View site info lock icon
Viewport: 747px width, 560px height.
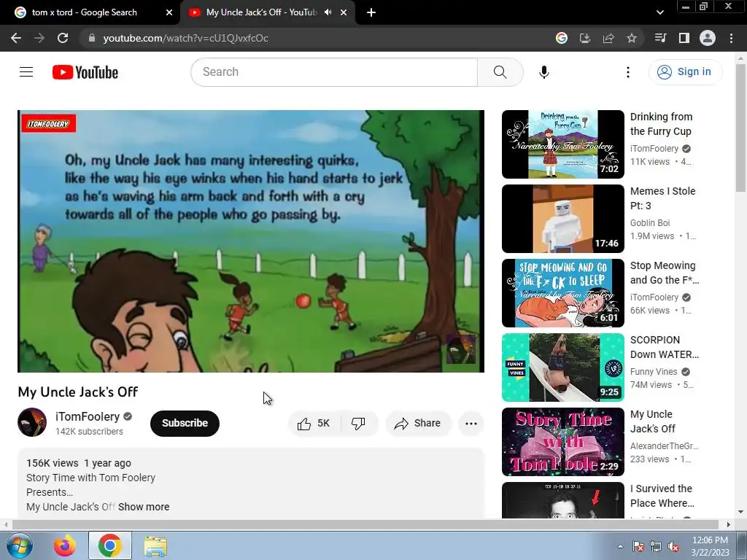[x=92, y=38]
